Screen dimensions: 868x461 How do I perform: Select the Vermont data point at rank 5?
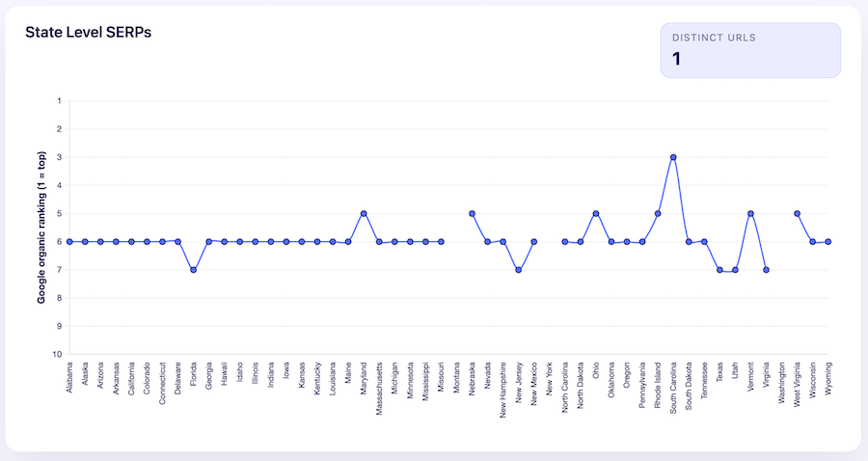coord(750,213)
